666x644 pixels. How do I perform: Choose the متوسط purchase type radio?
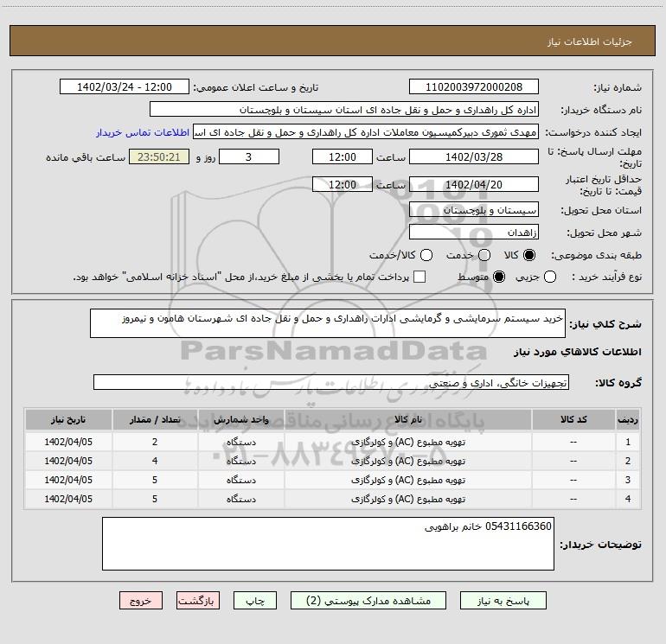coord(499,277)
